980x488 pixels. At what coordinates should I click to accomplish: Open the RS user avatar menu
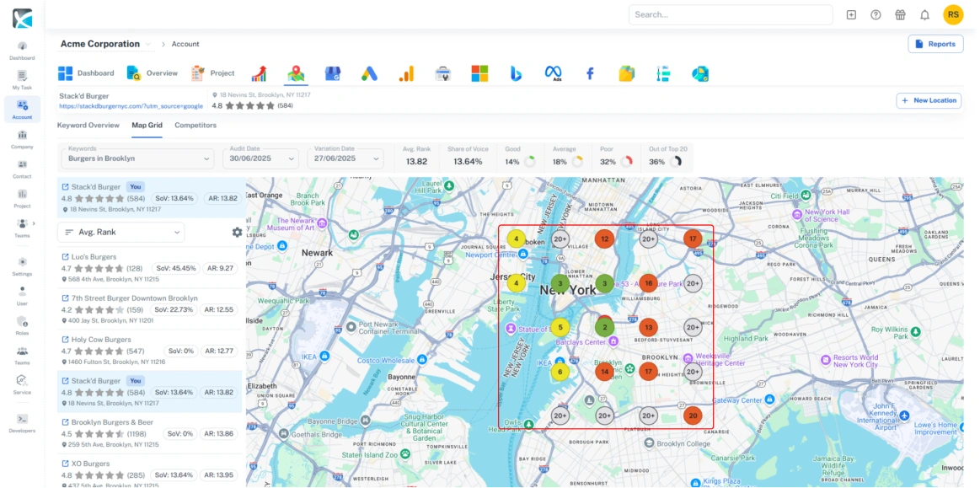click(953, 14)
